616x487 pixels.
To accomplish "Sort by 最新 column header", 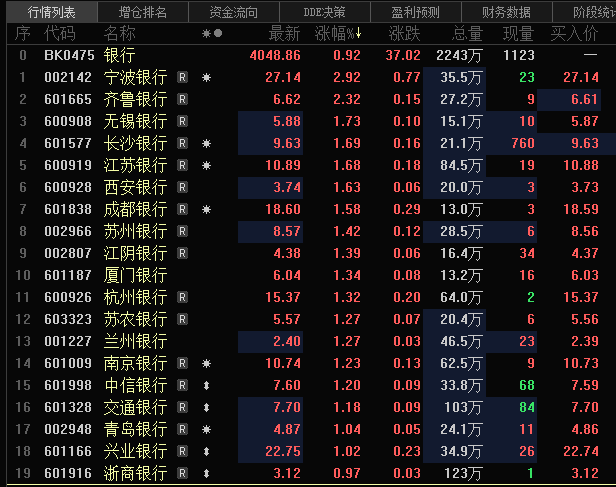I will pyautogui.click(x=284, y=34).
